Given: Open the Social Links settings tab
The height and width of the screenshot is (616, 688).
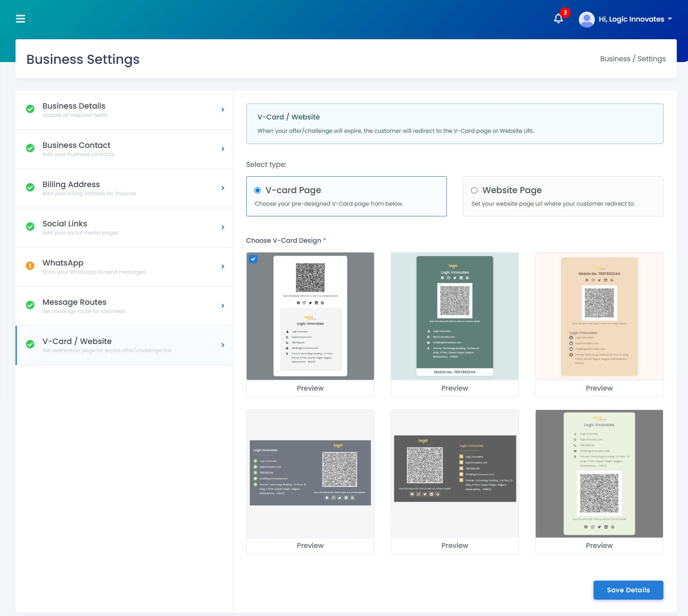Looking at the screenshot, I should tap(124, 228).
